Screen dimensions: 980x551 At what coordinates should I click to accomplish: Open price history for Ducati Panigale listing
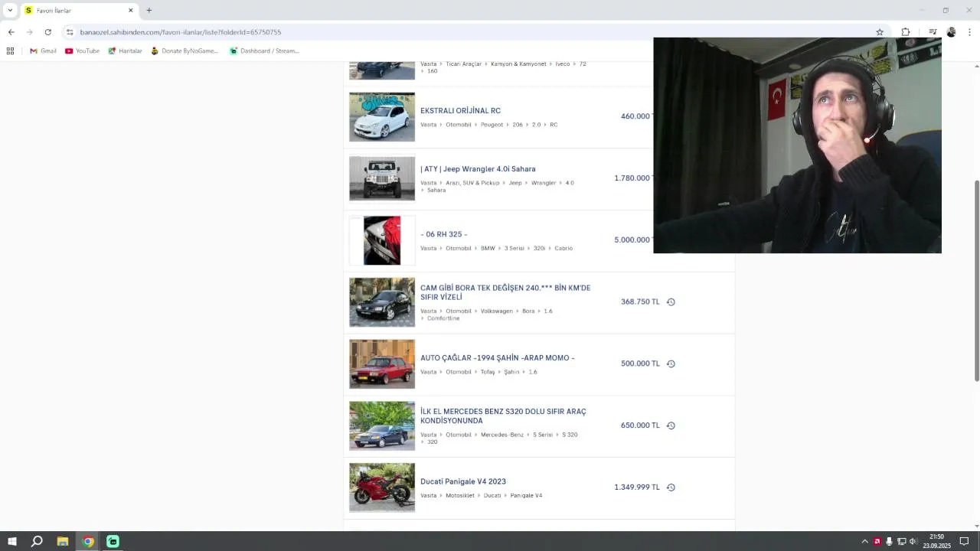(671, 487)
